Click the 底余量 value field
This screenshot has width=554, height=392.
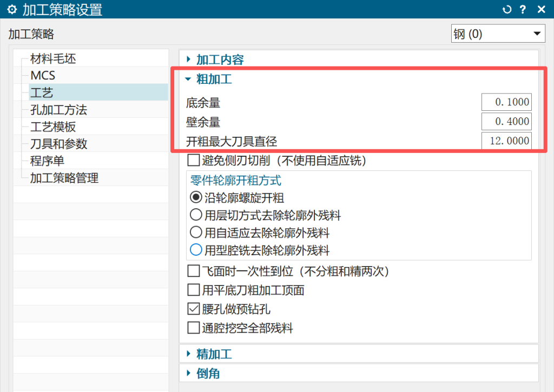[x=506, y=102]
